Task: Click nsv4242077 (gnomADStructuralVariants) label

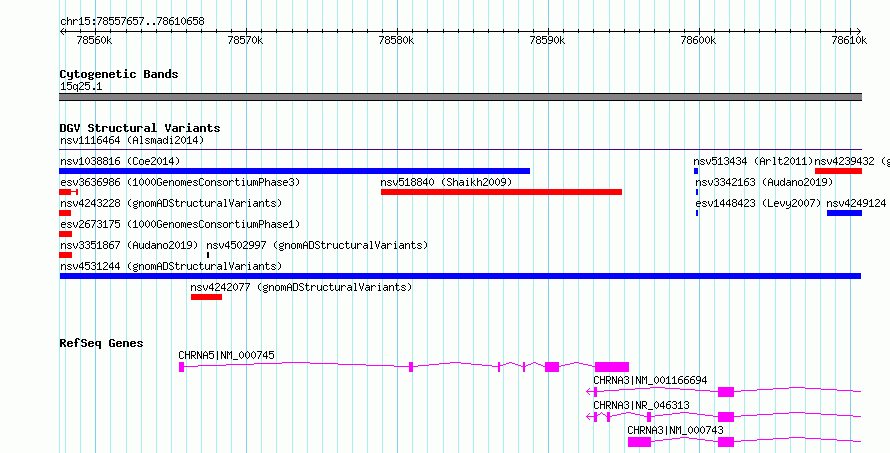Action: [301, 287]
